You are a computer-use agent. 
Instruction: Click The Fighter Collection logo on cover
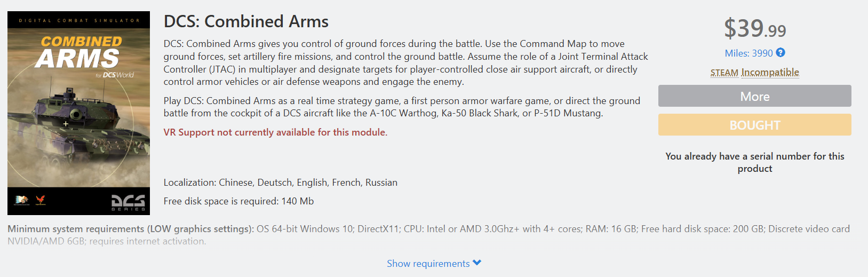pyautogui.click(x=21, y=200)
